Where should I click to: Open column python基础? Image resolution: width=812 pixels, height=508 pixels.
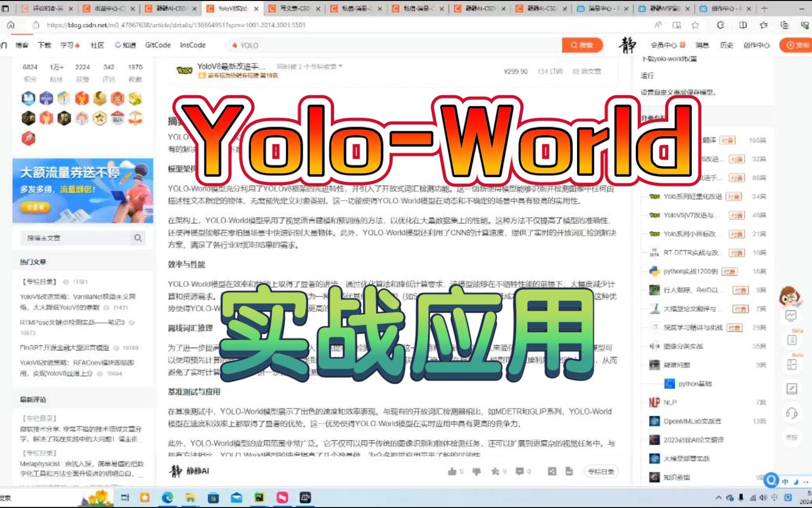click(x=695, y=384)
